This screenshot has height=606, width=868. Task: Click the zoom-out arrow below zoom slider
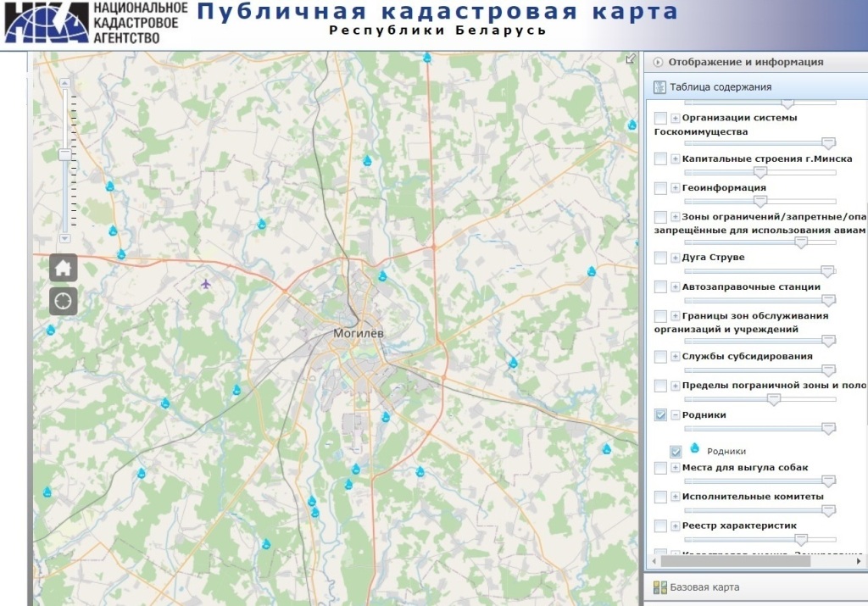click(64, 238)
